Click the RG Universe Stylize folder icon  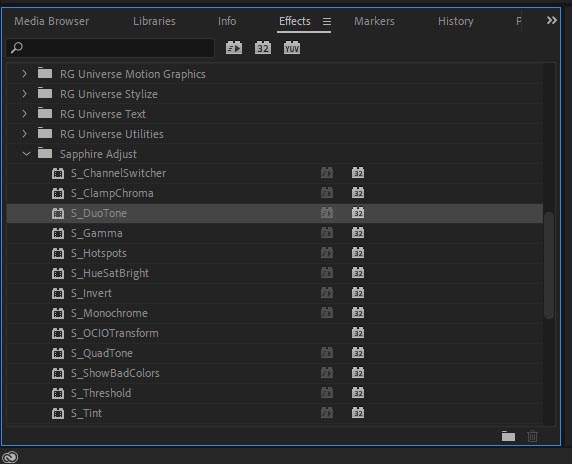pos(45,93)
